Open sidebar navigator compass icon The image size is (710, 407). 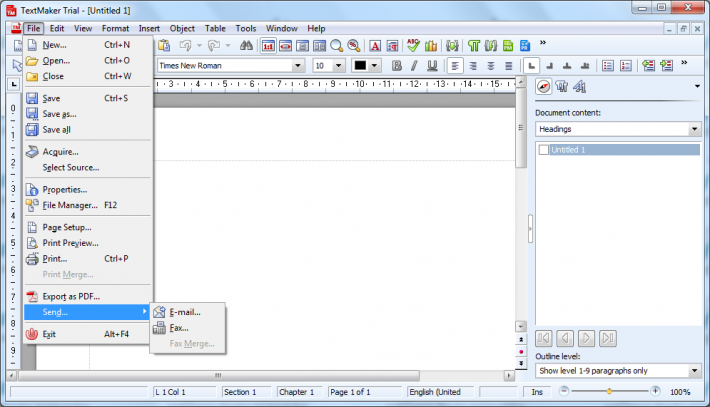click(543, 86)
